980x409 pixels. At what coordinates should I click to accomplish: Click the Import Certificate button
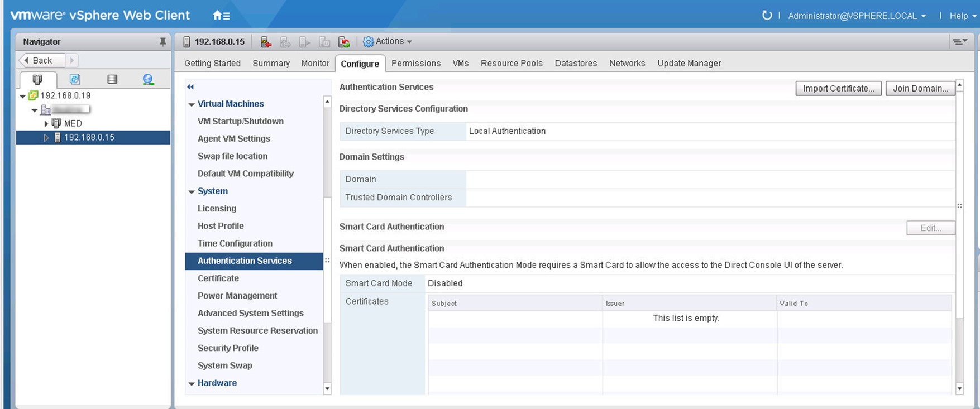pyautogui.click(x=838, y=88)
